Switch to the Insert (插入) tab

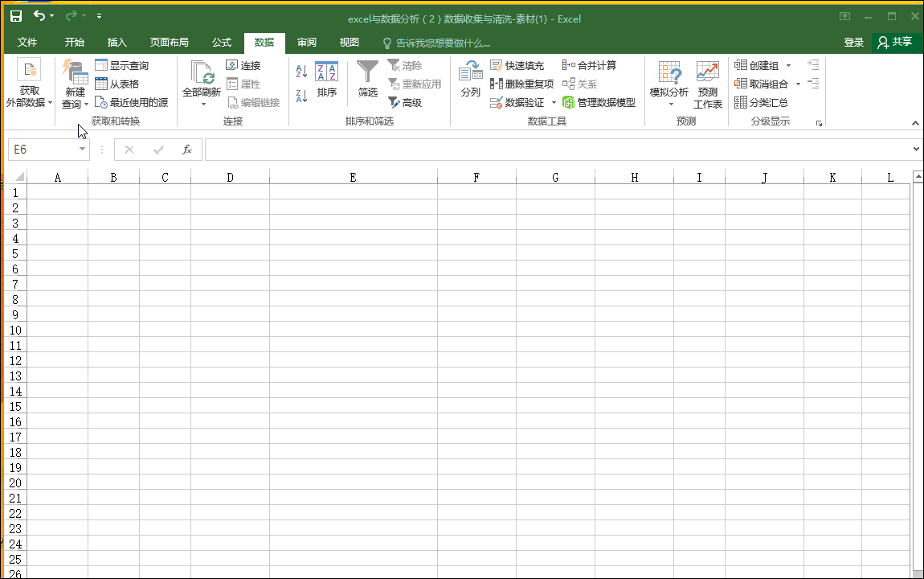[117, 43]
